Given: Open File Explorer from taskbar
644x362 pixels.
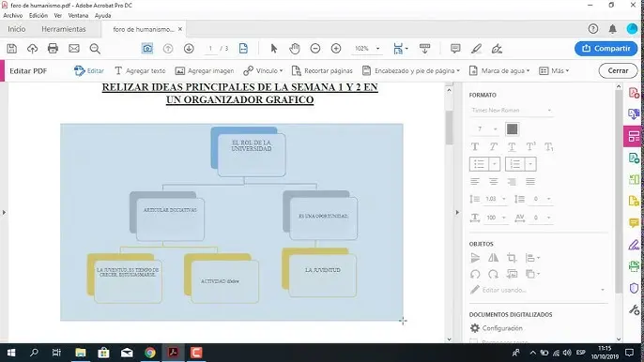Looking at the screenshot, I should coord(81,353).
